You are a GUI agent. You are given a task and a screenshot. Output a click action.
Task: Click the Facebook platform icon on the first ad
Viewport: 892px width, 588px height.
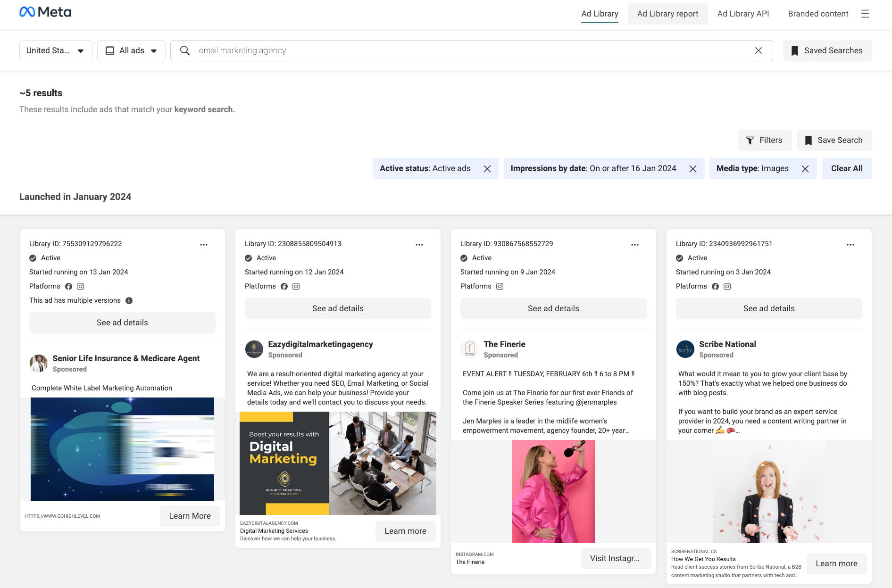tap(69, 286)
